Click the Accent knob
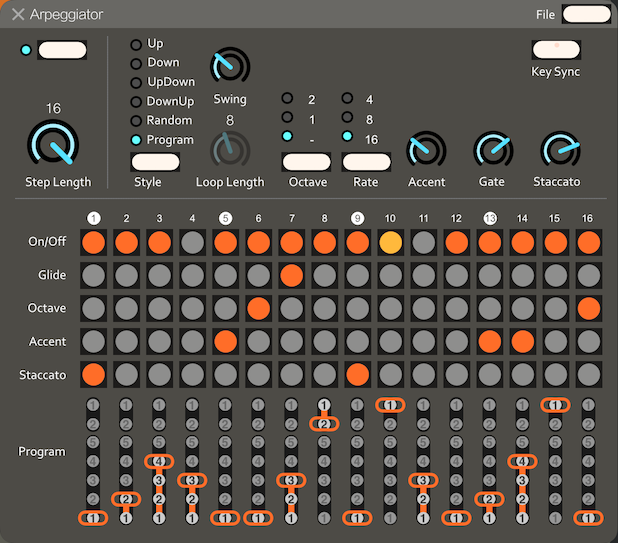The image size is (618, 543). tap(426, 150)
